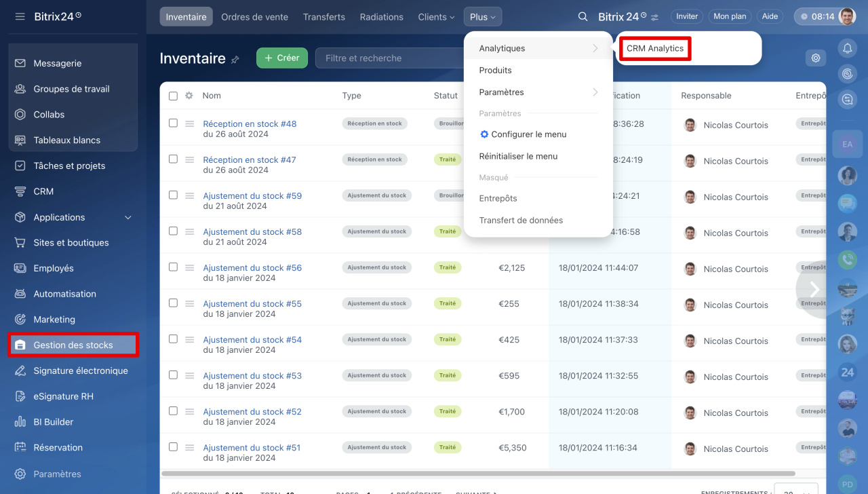
Task: Check the row Ajustement du stock #56
Action: click(x=173, y=267)
